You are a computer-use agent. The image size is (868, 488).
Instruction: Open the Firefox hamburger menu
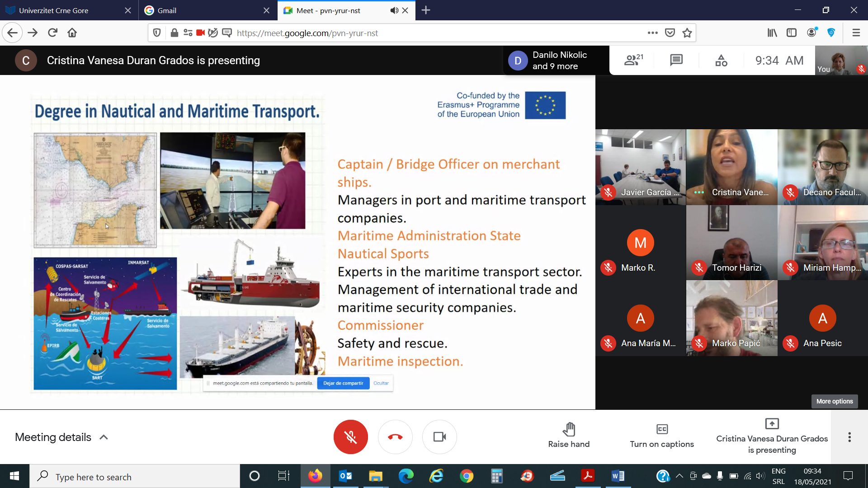coord(856,33)
